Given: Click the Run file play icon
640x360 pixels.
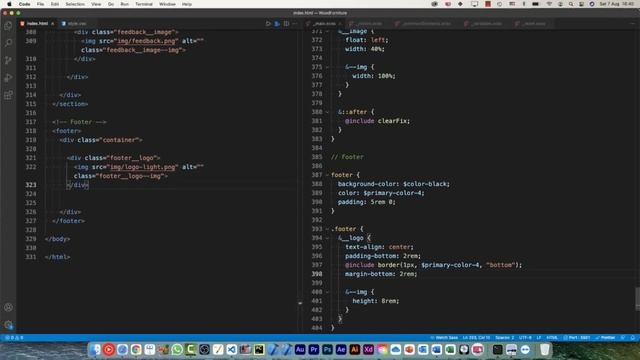Looking at the screenshot, I should (x=268, y=24).
